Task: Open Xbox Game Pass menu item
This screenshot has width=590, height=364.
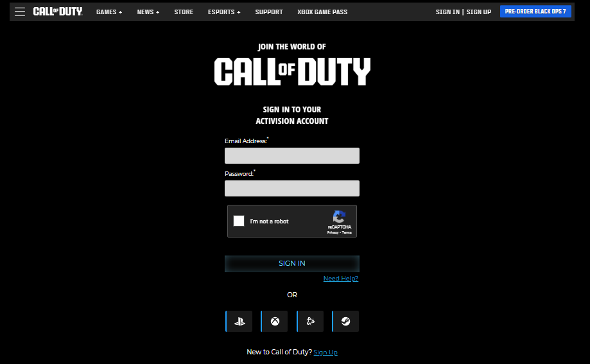Action: (322, 12)
